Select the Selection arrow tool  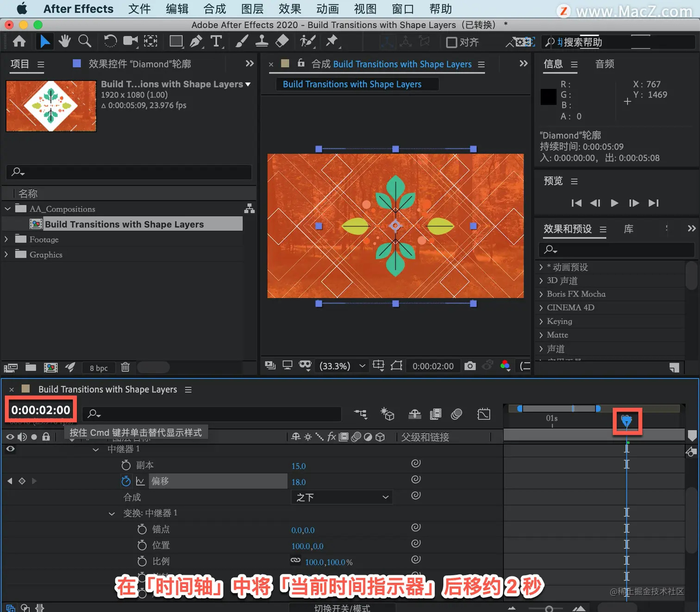(x=45, y=42)
